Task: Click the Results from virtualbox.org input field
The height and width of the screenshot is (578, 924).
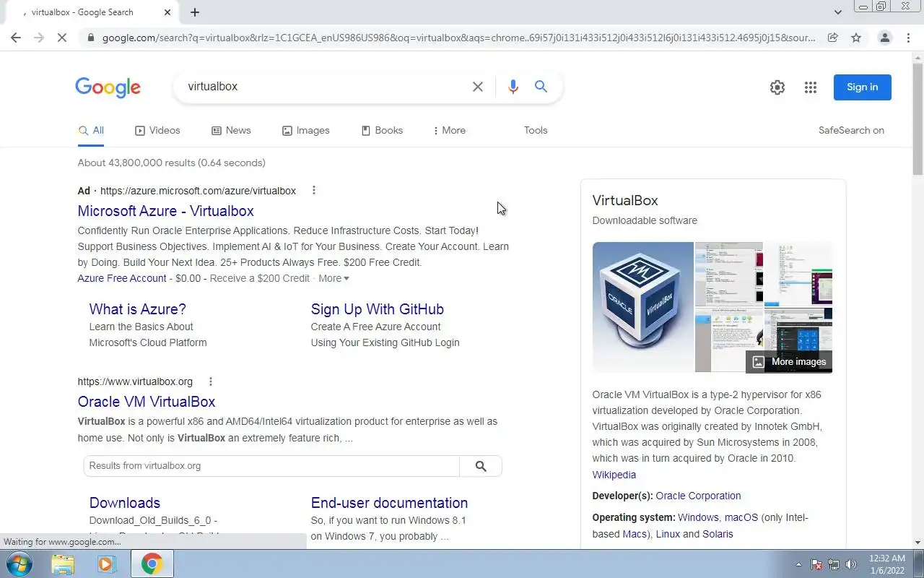Action: click(271, 466)
